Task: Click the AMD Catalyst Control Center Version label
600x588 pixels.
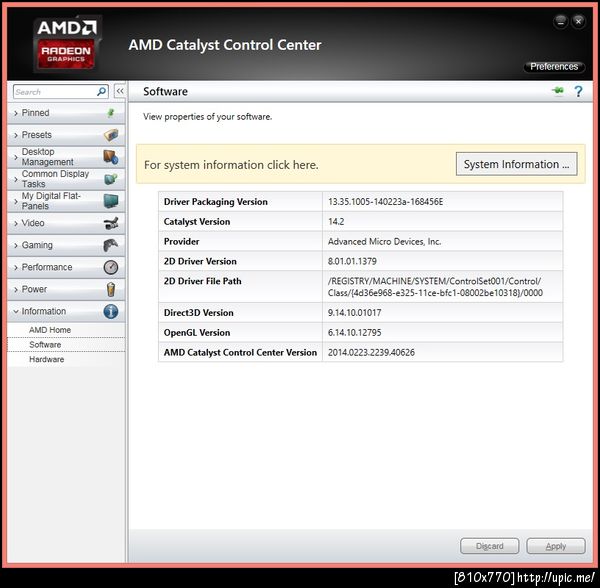Action: [x=240, y=352]
